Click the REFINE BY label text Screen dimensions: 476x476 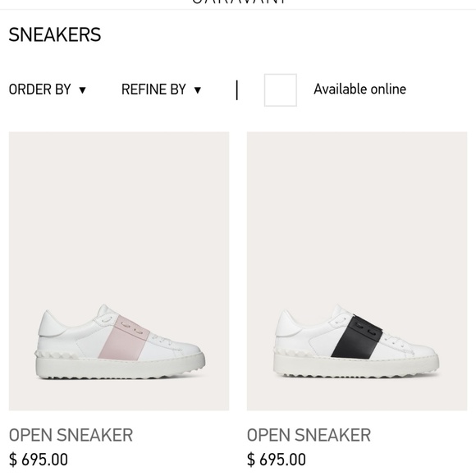tap(153, 89)
